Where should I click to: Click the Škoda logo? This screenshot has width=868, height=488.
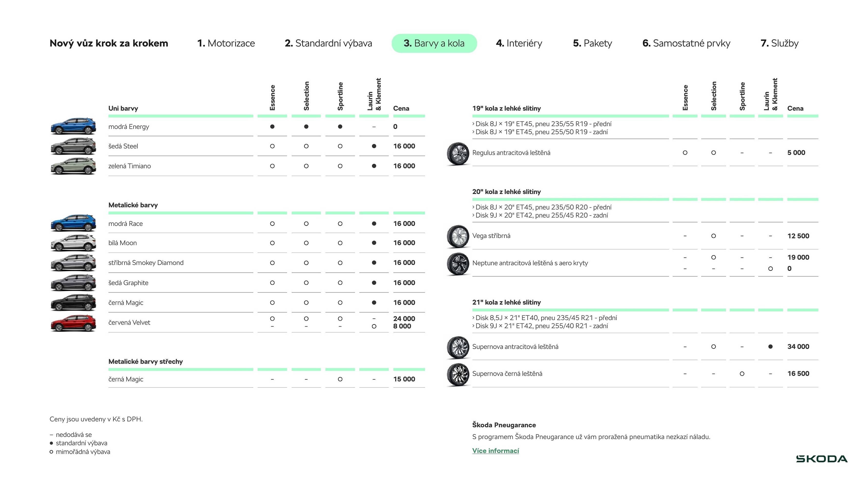[822, 459]
